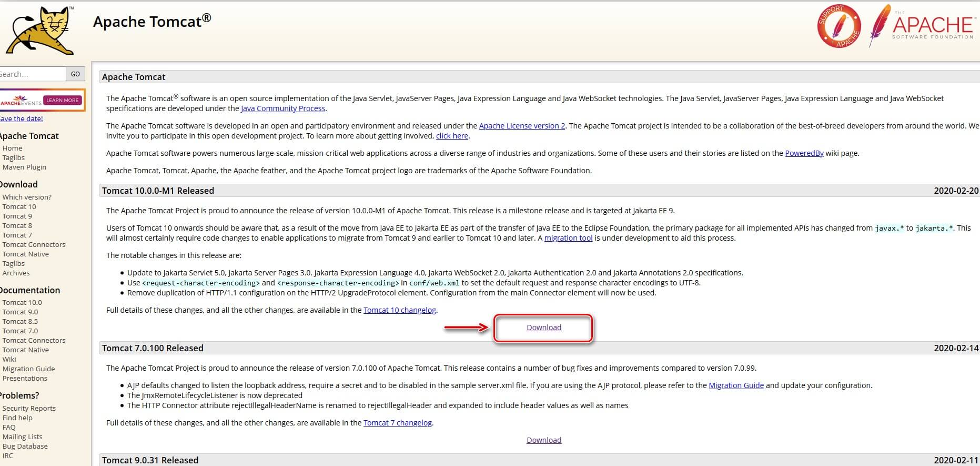Open the Mailing Lists link

tap(23, 437)
